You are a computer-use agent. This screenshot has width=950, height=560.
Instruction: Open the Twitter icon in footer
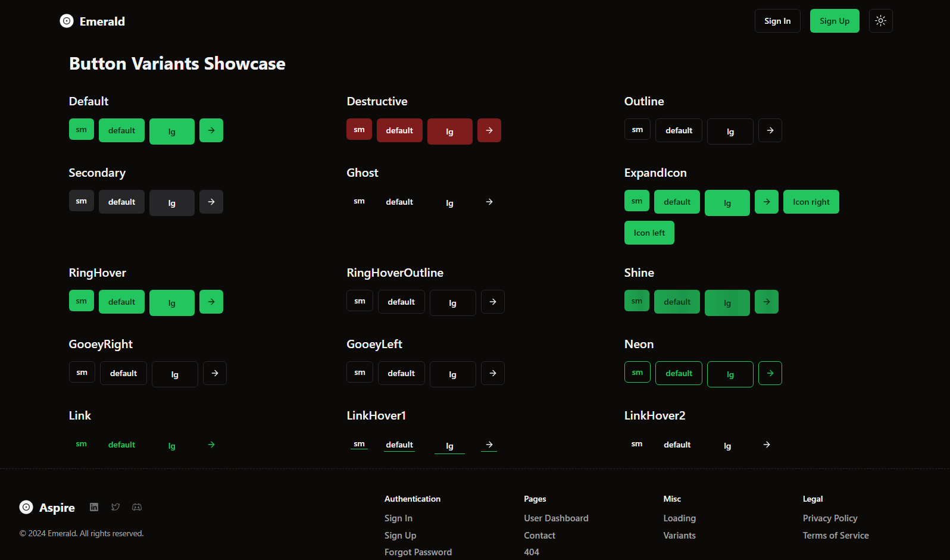point(115,507)
